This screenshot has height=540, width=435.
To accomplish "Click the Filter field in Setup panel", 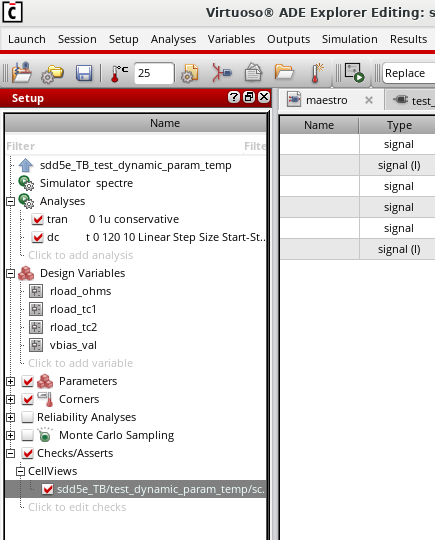I will point(124,146).
